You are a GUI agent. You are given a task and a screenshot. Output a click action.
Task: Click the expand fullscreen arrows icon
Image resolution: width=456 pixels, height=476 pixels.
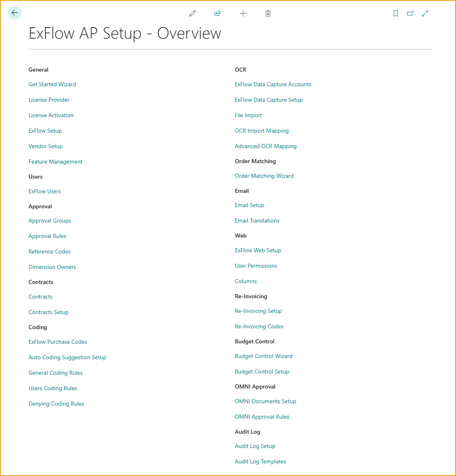coord(425,13)
